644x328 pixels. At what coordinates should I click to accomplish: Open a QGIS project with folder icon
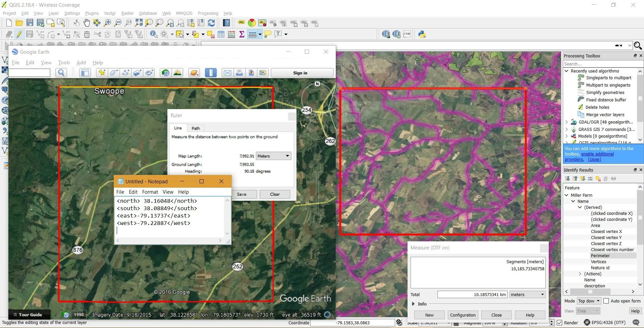[19, 23]
